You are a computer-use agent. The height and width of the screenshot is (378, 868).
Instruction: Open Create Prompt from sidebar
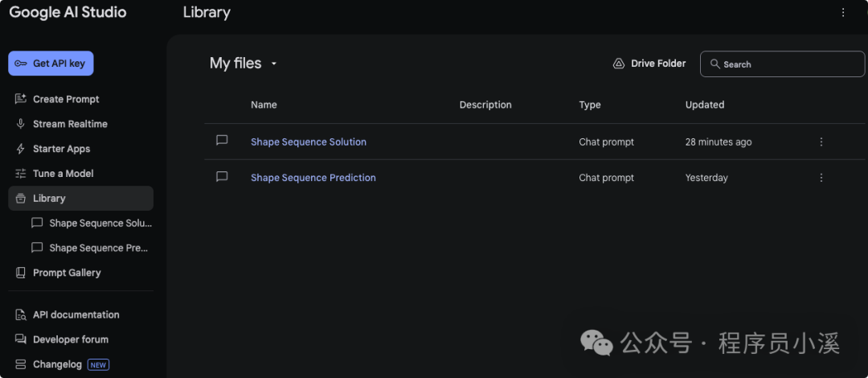tap(66, 99)
